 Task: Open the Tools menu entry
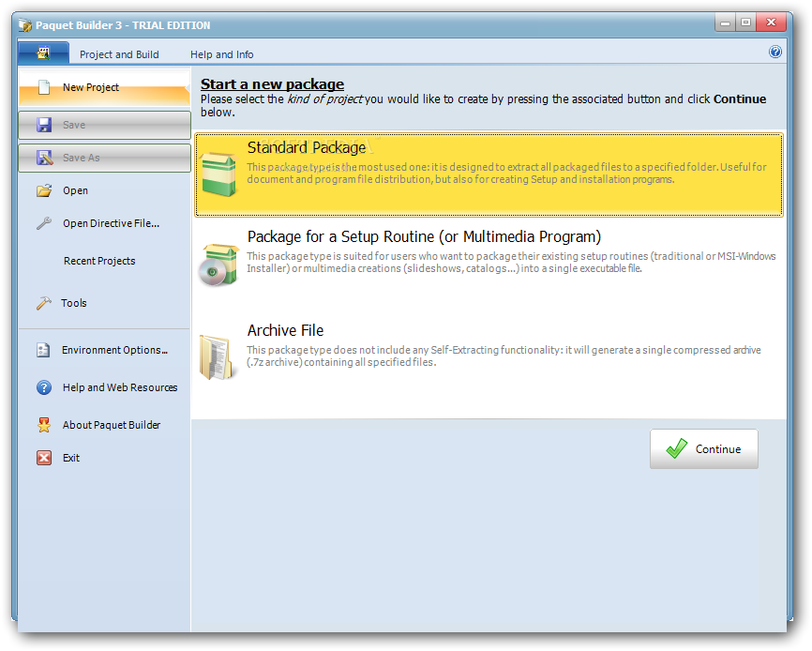(104, 303)
